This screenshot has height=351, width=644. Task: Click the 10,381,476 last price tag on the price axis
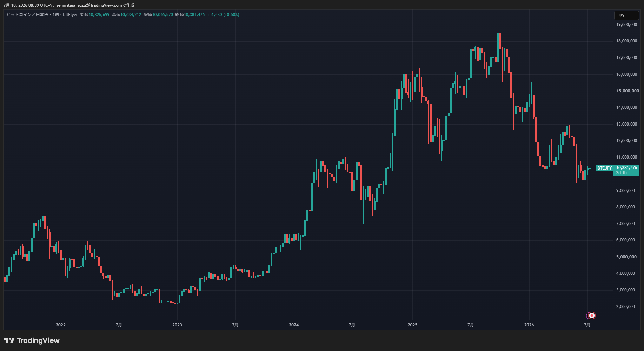click(x=626, y=168)
